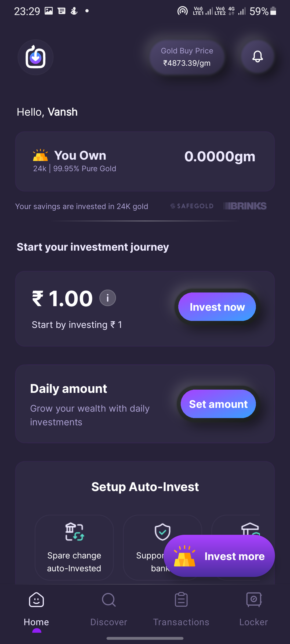
Task: Tap the info icon next to ₹1.00
Action: 107,298
